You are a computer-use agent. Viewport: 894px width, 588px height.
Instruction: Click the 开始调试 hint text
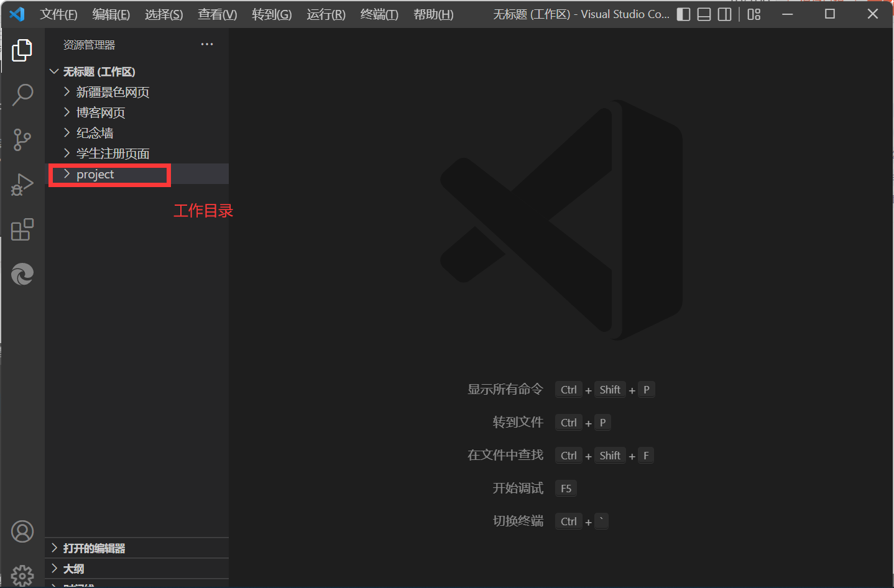pos(518,488)
